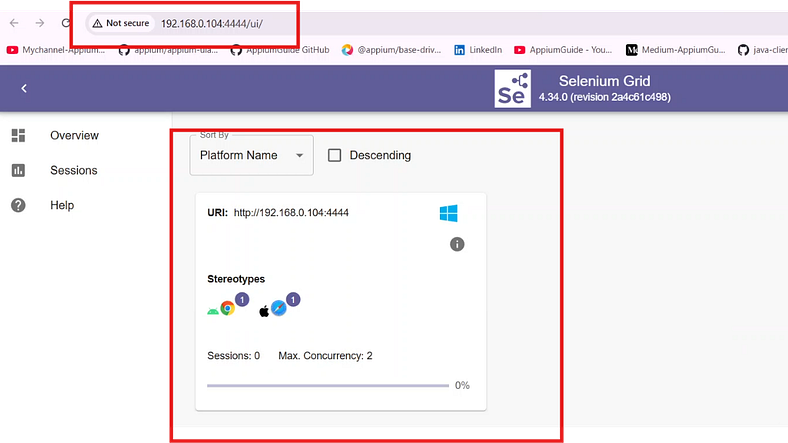This screenshot has height=443, width=788.
Task: Click the Selenium Grid title text
Action: point(605,81)
